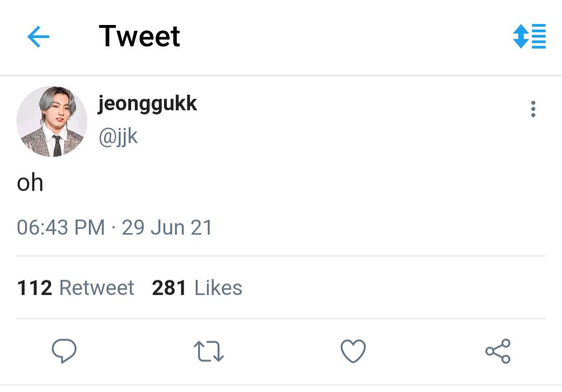Tap the word Likes beside 281
Viewport: 562px width, 392px height.
pos(218,288)
